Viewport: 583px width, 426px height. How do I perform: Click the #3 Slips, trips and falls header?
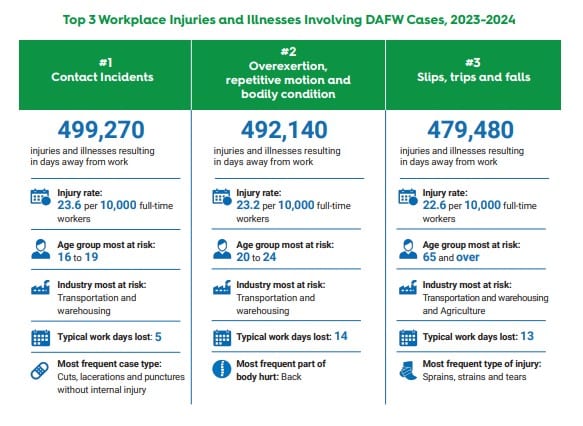[473, 75]
